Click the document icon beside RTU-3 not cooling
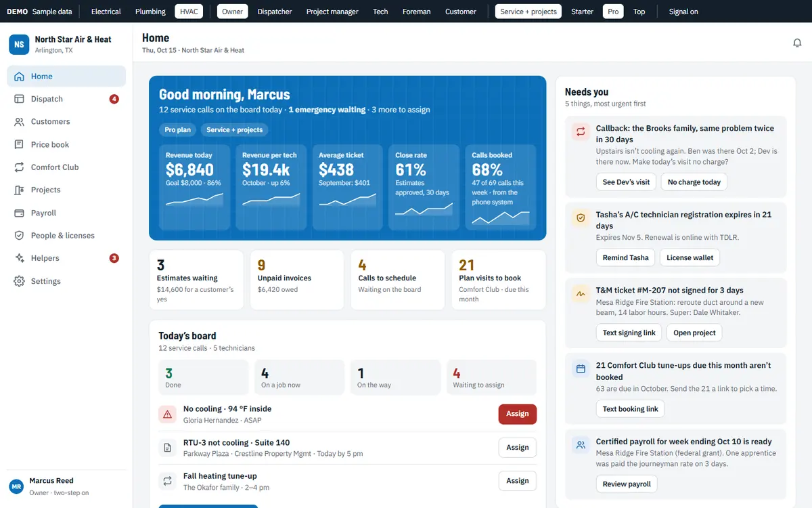812x508 pixels. 167,448
